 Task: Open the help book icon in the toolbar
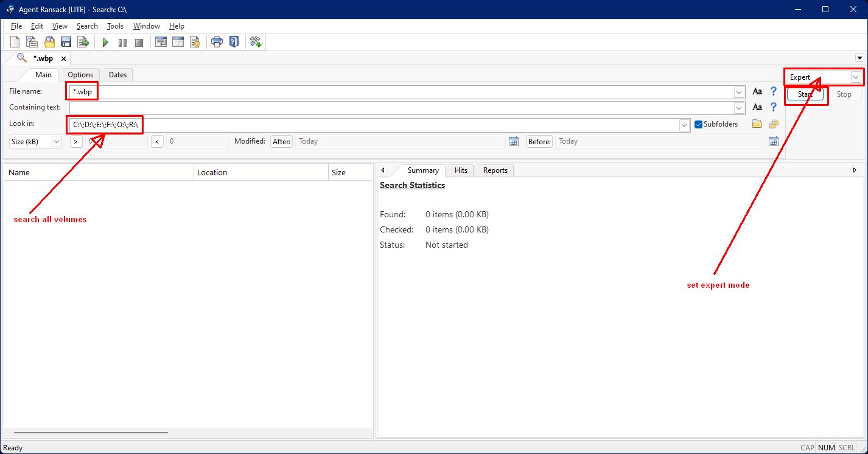(x=234, y=42)
